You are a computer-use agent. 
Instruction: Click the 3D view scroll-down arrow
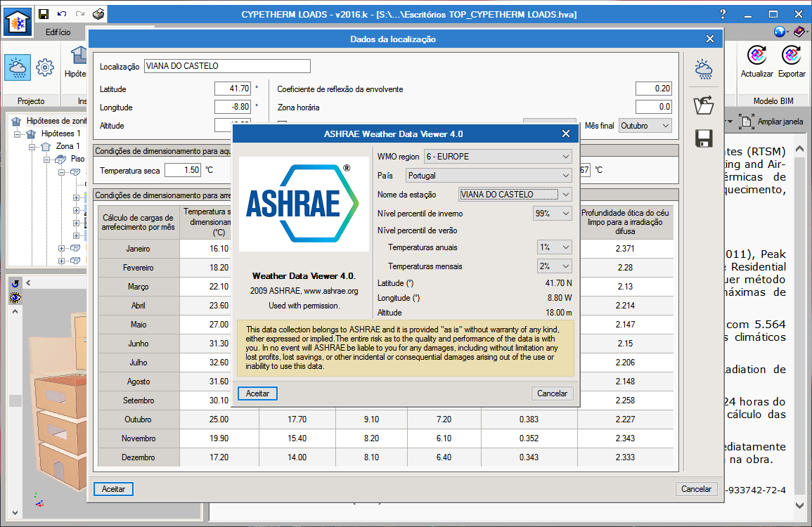click(15, 513)
